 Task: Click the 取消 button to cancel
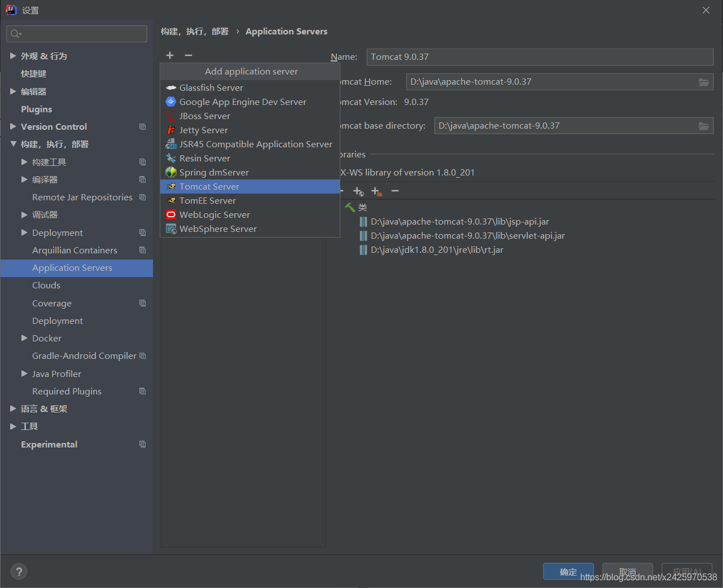coord(628,572)
